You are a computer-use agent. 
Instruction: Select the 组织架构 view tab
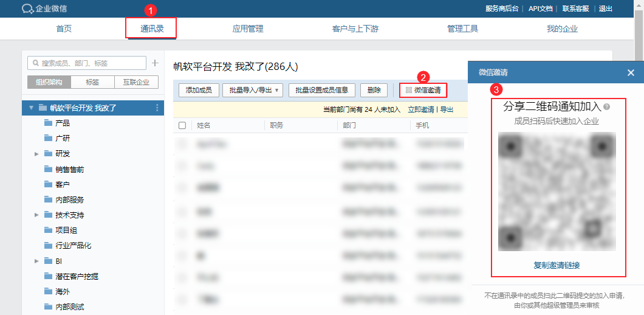coord(49,82)
